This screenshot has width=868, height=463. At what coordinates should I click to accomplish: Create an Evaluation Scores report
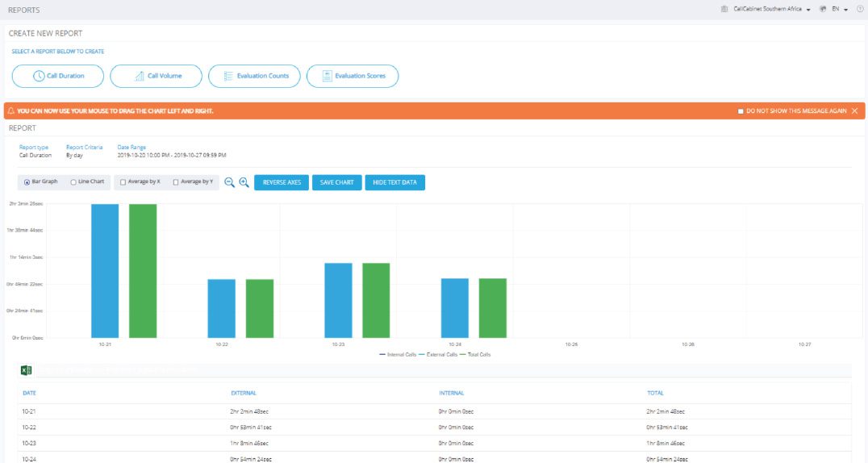point(353,76)
